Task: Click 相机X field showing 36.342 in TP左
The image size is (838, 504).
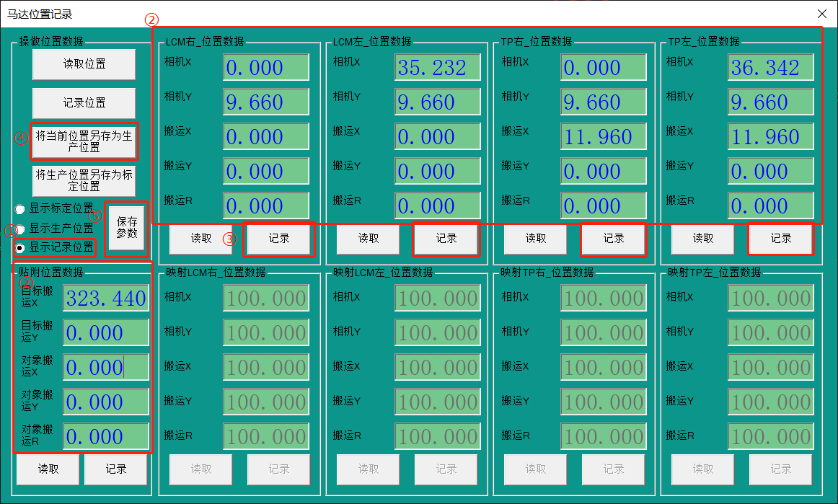Action: point(771,68)
